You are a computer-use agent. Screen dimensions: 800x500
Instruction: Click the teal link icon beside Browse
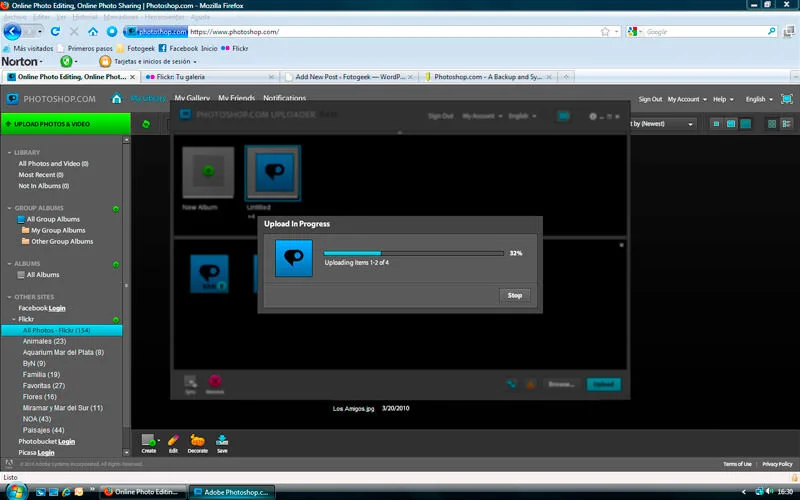[511, 384]
